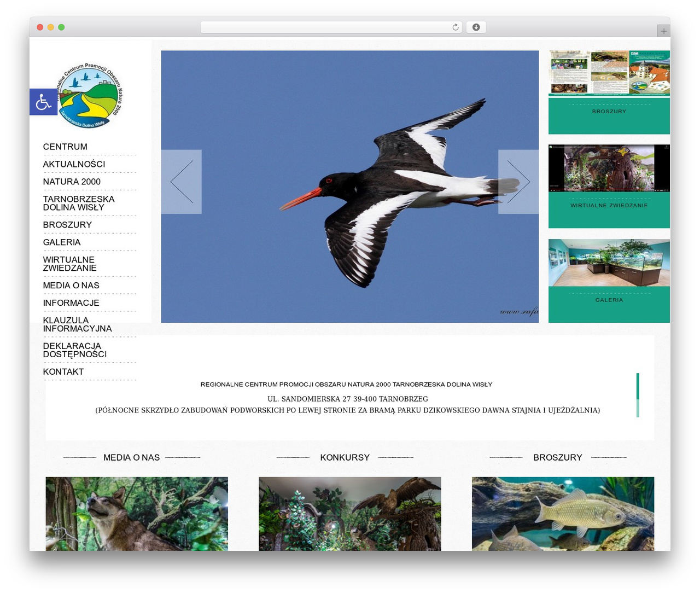Advance slider with right arrow
This screenshot has height=593, width=700.
click(518, 182)
